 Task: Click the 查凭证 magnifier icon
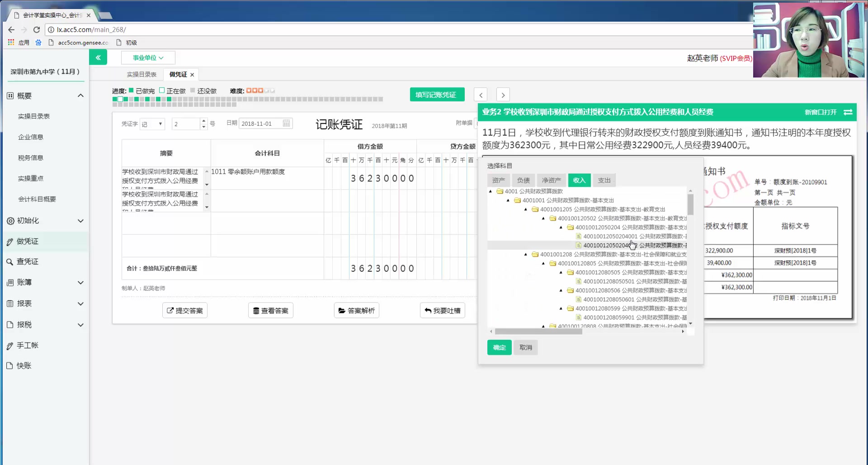[10, 262]
